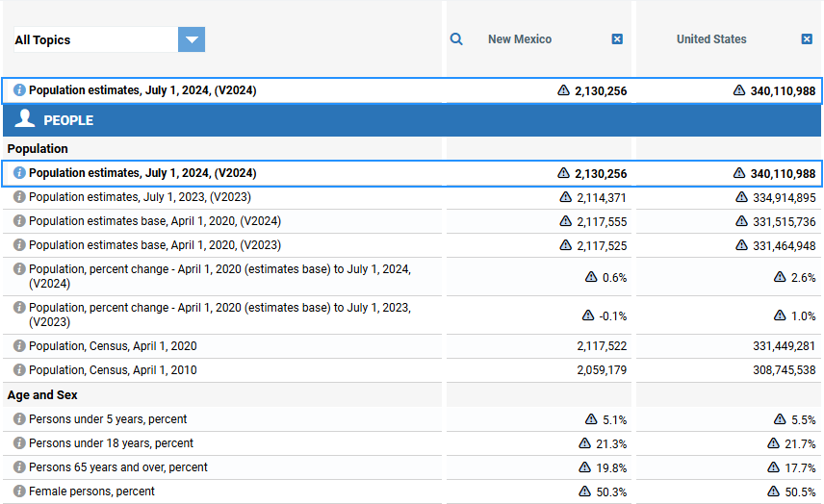Click info icon for Persons 65 years and over
This screenshot has height=504, width=824.
[x=19, y=467]
